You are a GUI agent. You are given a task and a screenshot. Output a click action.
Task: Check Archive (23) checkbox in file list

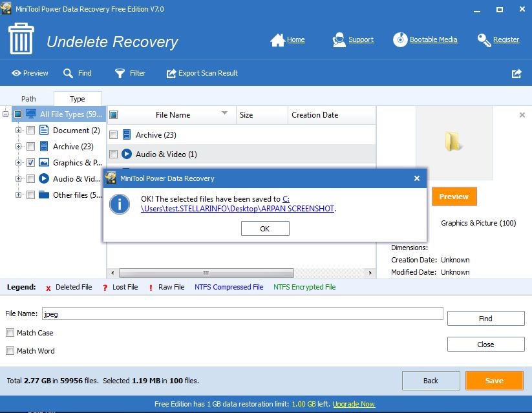click(x=114, y=134)
